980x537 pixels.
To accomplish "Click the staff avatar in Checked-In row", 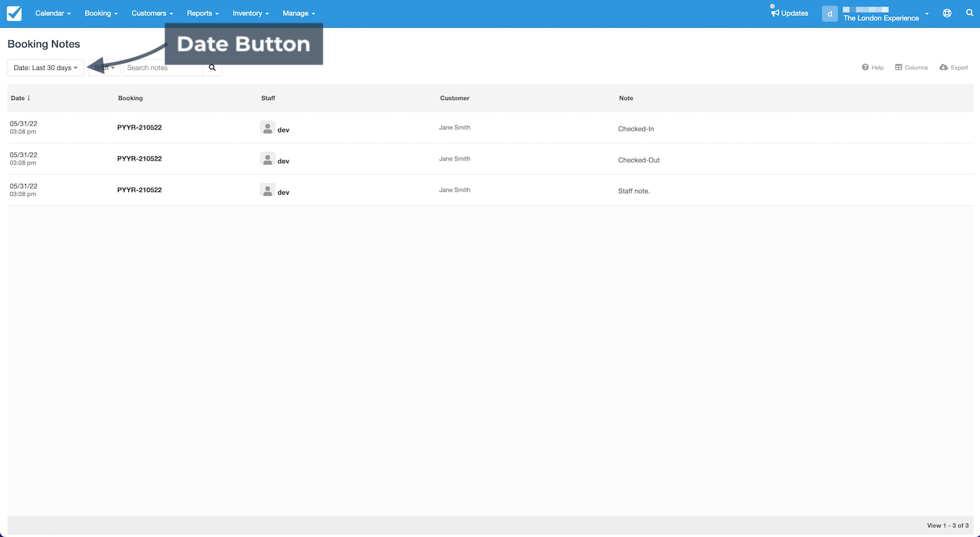I will coord(267,128).
